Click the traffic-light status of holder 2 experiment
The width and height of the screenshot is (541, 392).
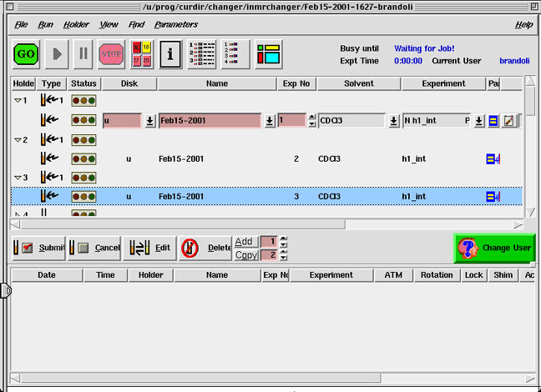pyautogui.click(x=83, y=158)
